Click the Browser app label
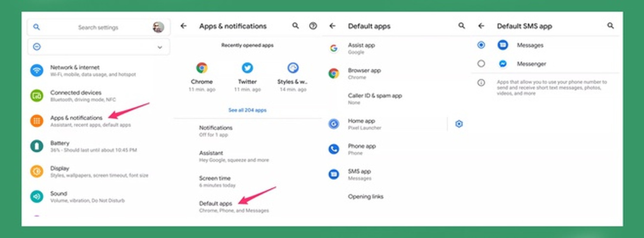The height and width of the screenshot is (238, 644). point(365,71)
